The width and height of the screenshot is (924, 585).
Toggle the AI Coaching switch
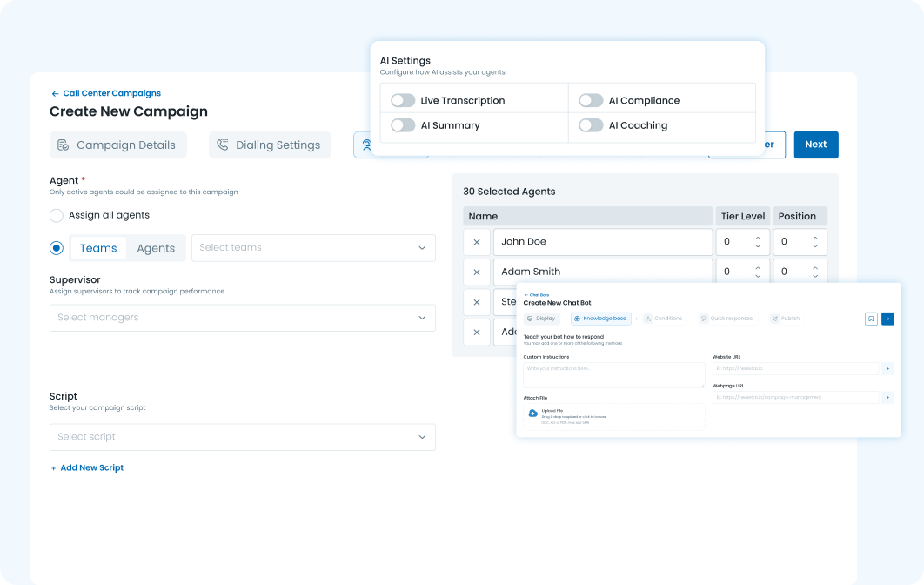pos(591,125)
